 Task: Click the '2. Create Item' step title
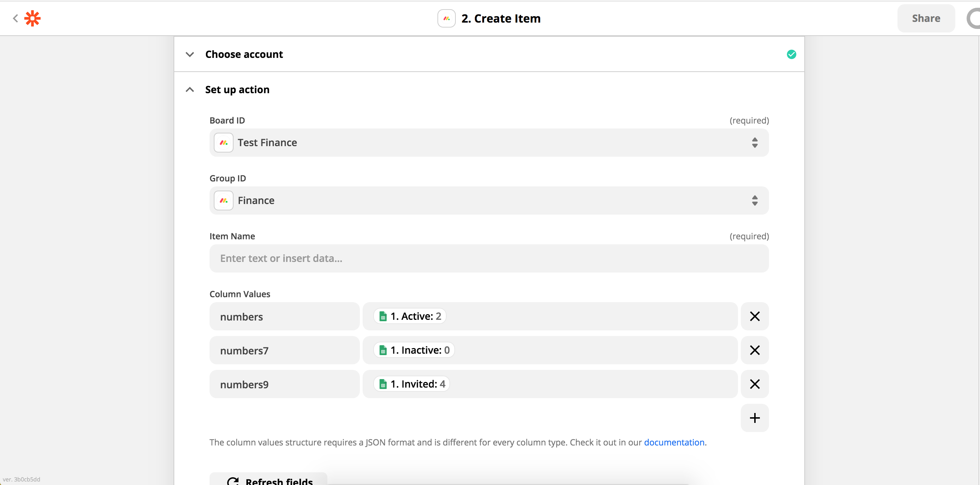[501, 18]
